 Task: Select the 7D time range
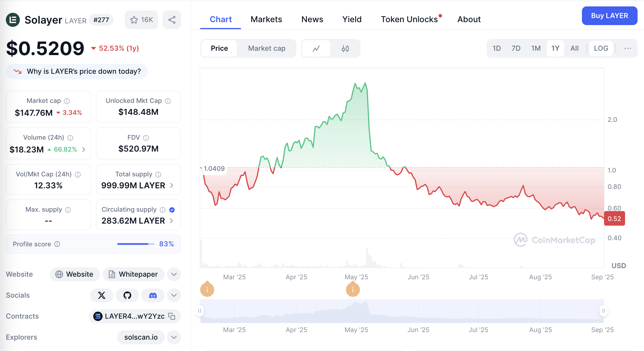coord(516,48)
